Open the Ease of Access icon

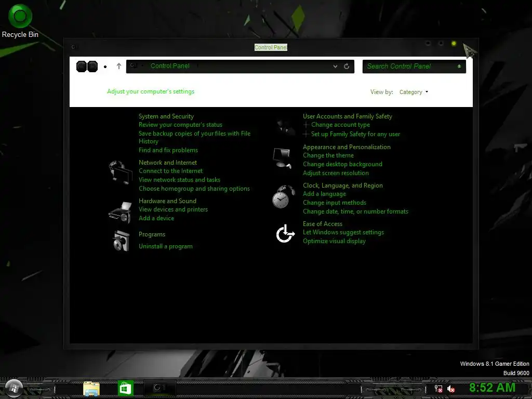click(x=285, y=233)
